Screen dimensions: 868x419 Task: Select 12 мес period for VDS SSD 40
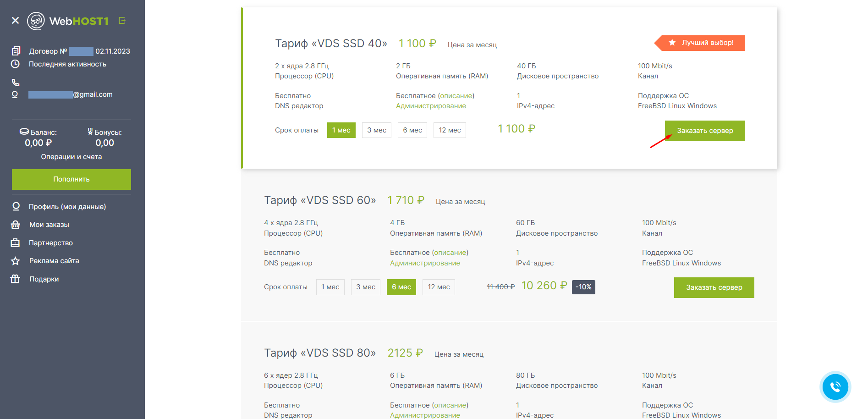pyautogui.click(x=449, y=130)
